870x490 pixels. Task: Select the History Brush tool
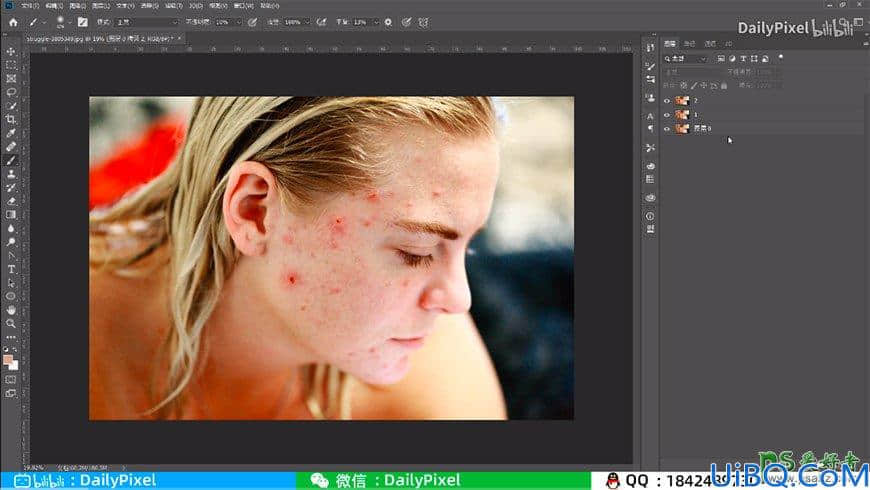(x=11, y=188)
